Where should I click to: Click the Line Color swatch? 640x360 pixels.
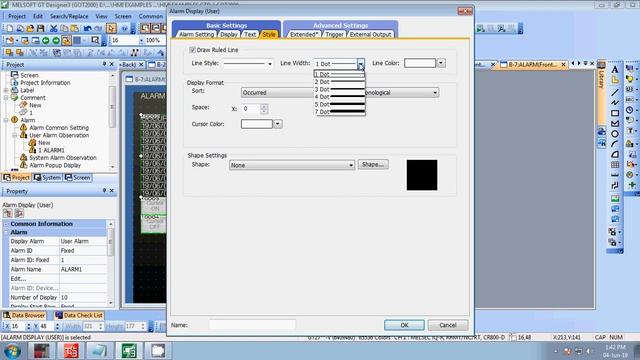[420, 63]
